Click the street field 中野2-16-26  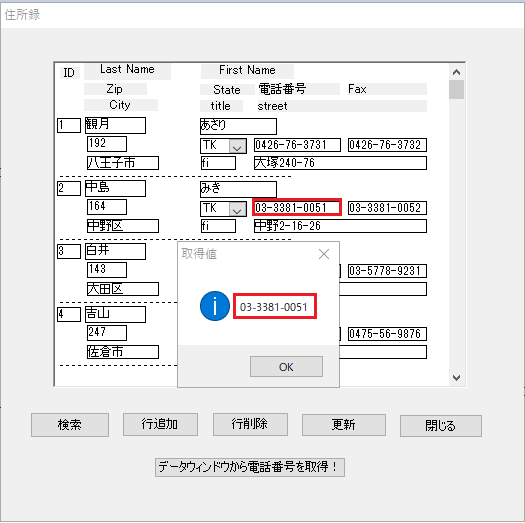tap(340, 226)
